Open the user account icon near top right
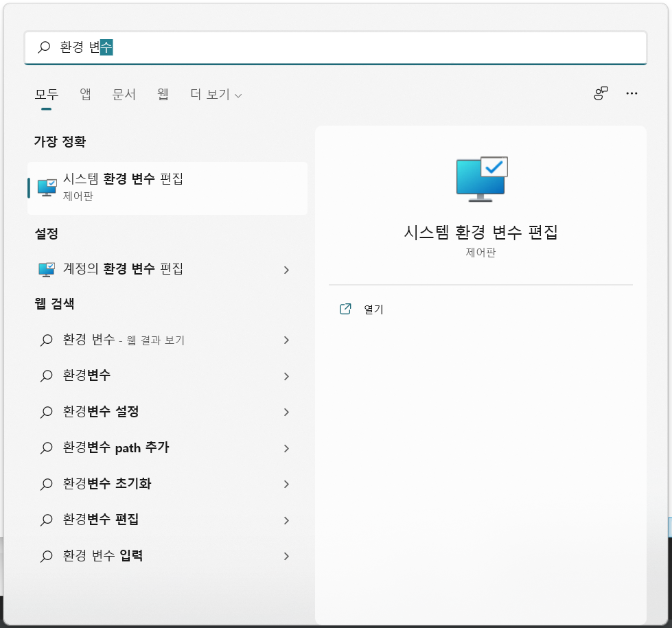This screenshot has height=628, width=672. click(x=600, y=93)
